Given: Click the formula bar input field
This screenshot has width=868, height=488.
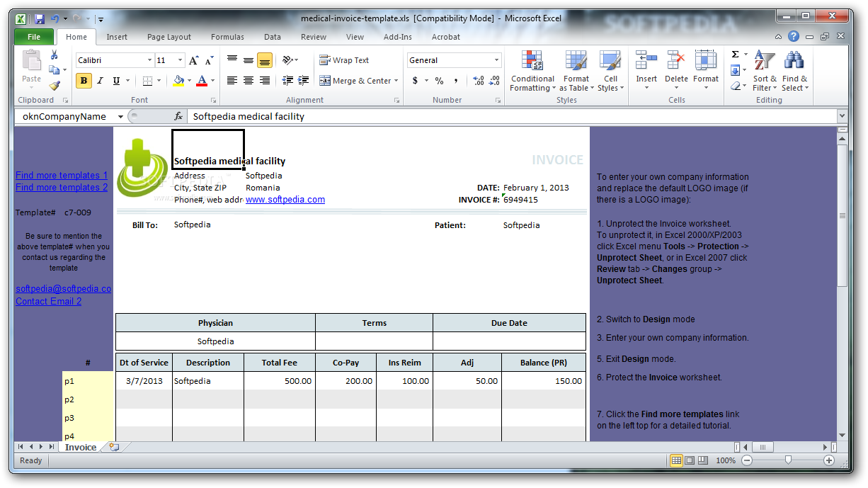Looking at the screenshot, I should (x=512, y=116).
